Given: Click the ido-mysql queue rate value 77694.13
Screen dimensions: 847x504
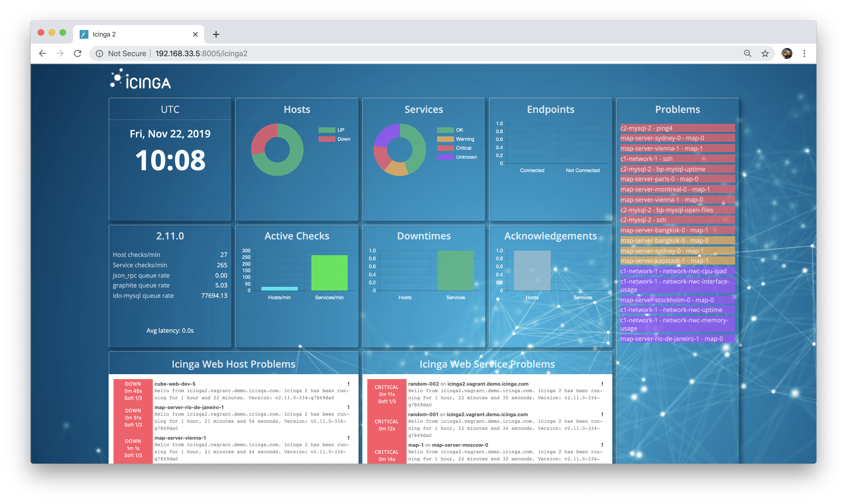Looking at the screenshot, I should [x=214, y=296].
